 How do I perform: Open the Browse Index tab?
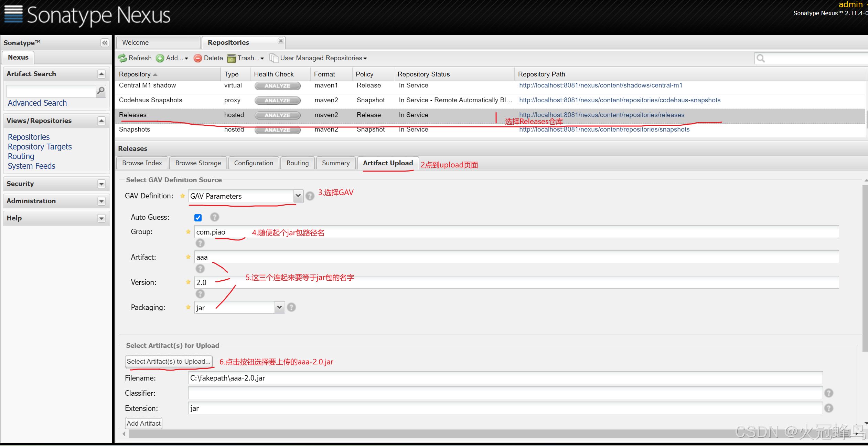pos(142,163)
